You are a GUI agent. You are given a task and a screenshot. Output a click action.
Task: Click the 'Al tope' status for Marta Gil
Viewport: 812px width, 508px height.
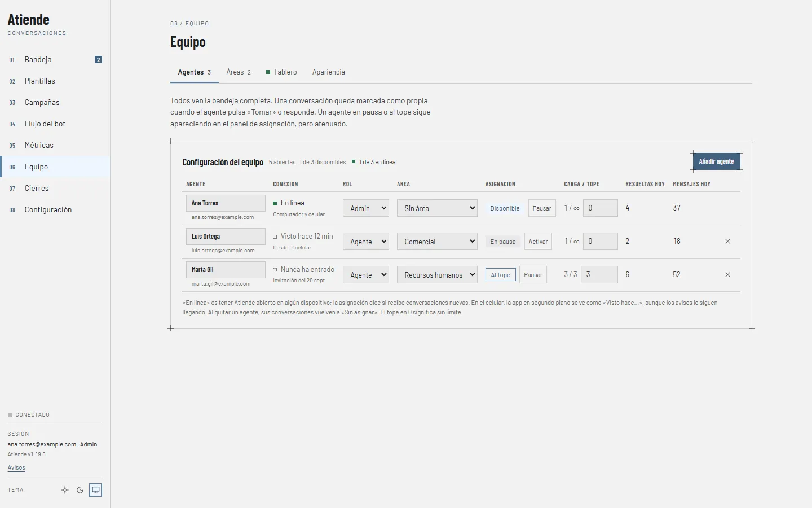pos(501,275)
